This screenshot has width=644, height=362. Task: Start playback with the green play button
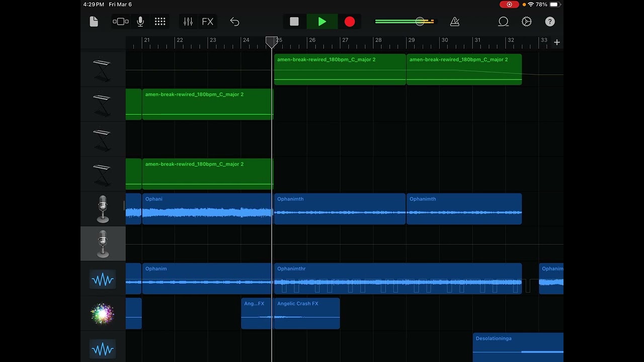tap(322, 22)
